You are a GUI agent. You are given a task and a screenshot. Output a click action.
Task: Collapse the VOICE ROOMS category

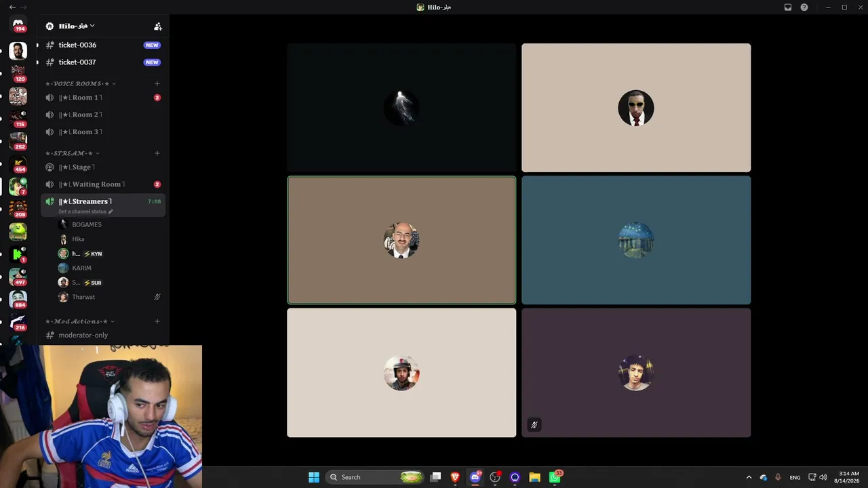[x=81, y=84]
